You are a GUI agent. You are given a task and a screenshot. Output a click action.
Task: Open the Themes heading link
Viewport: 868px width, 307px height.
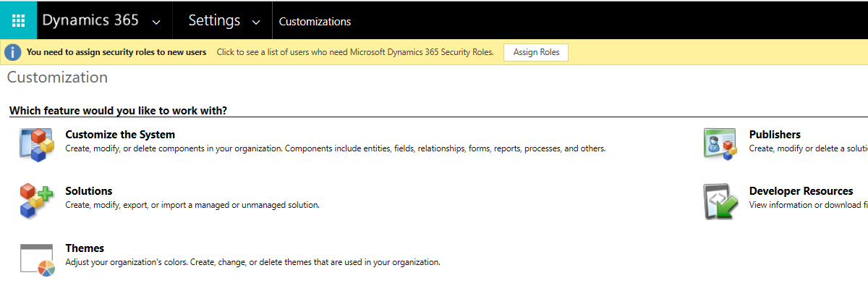click(x=85, y=248)
